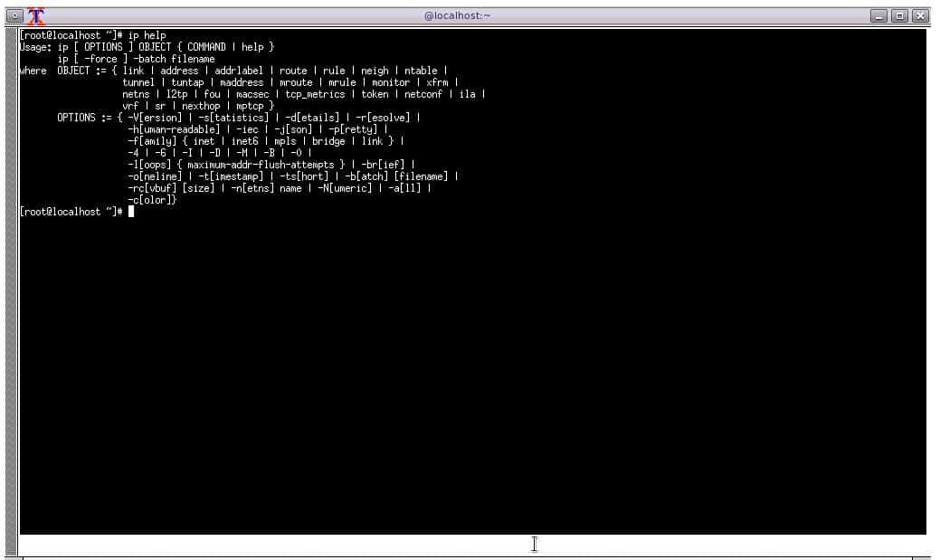Click the word 'macsec' in the output
The image size is (940, 560).
click(252, 94)
